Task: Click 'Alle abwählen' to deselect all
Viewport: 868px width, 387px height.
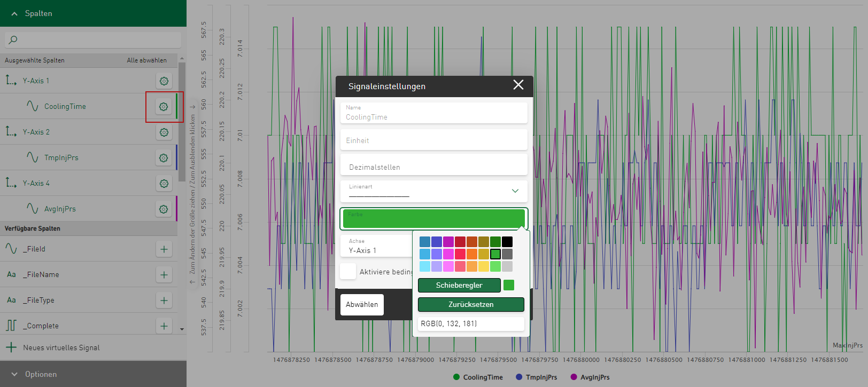Action: pos(146,60)
